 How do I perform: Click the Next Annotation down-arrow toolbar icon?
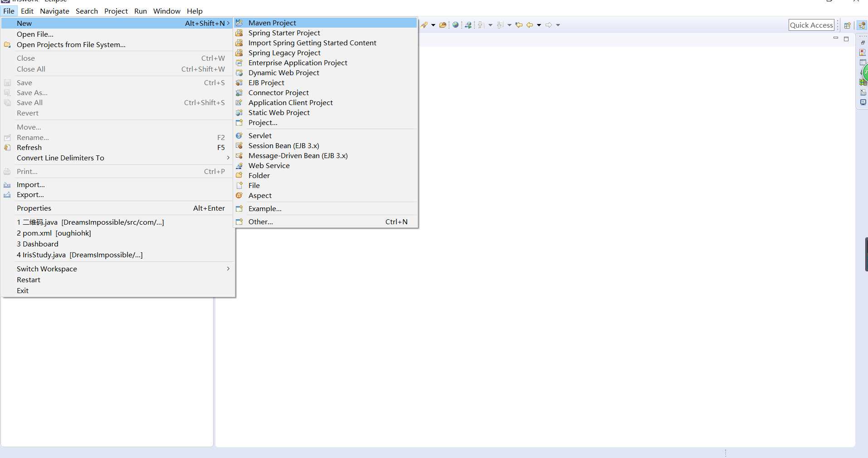coord(481,25)
